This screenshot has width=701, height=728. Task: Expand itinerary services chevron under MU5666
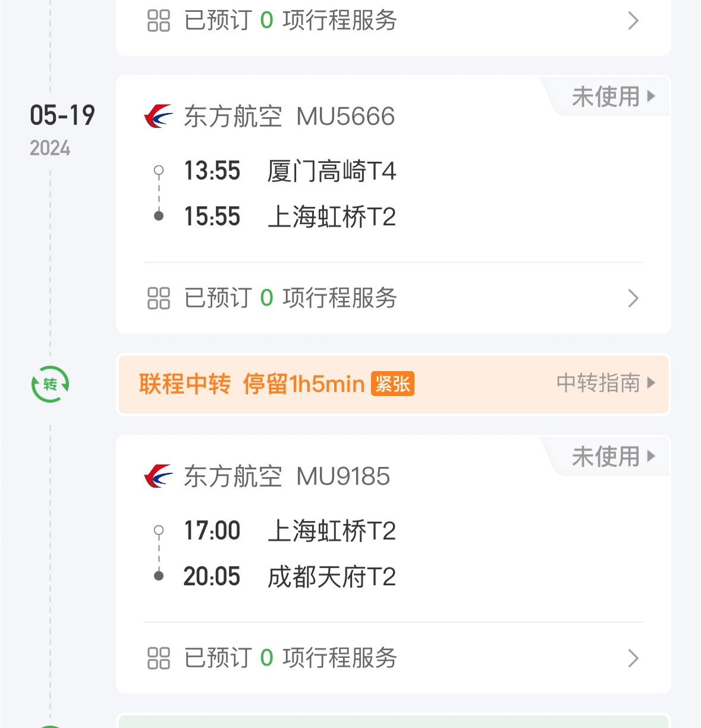[x=633, y=298]
